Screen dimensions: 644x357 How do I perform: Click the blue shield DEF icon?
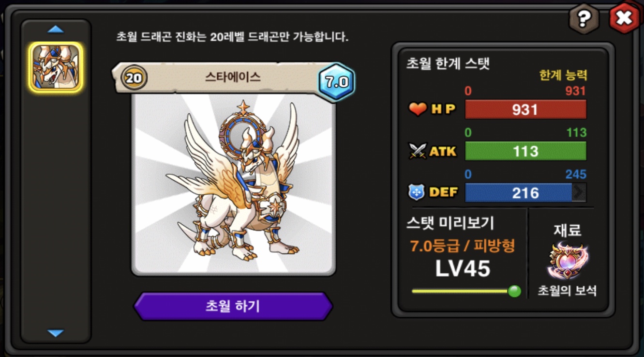[x=417, y=193]
